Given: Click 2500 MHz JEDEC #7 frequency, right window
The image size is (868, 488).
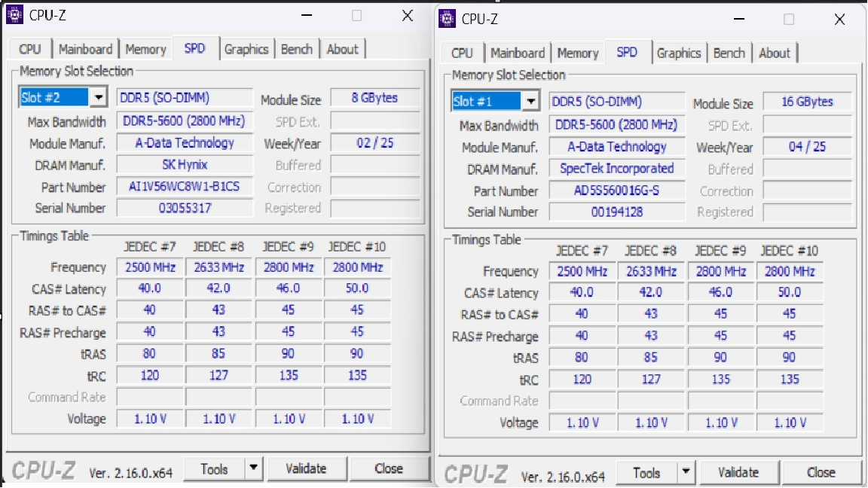Looking at the screenshot, I should [582, 272].
